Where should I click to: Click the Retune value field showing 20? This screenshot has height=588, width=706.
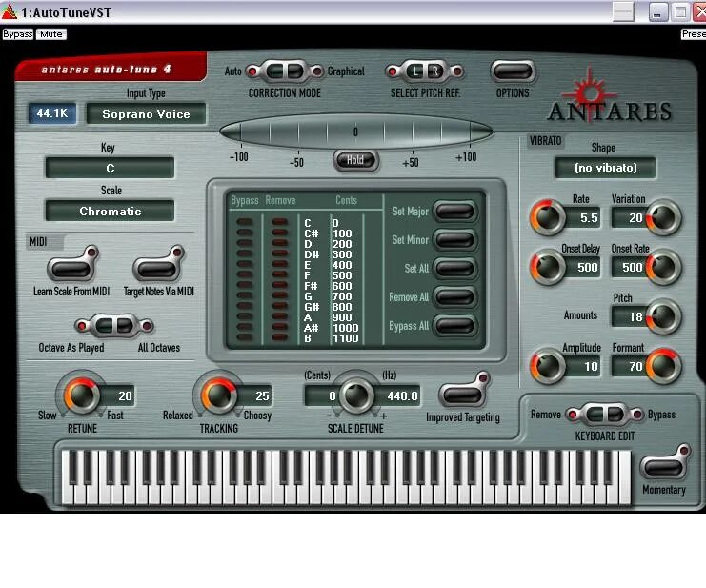pos(118,395)
